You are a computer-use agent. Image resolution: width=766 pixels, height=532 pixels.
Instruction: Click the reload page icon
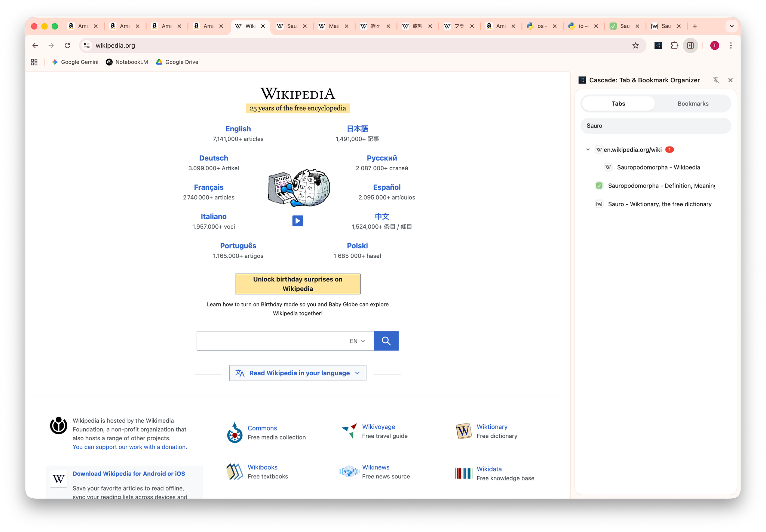click(67, 46)
